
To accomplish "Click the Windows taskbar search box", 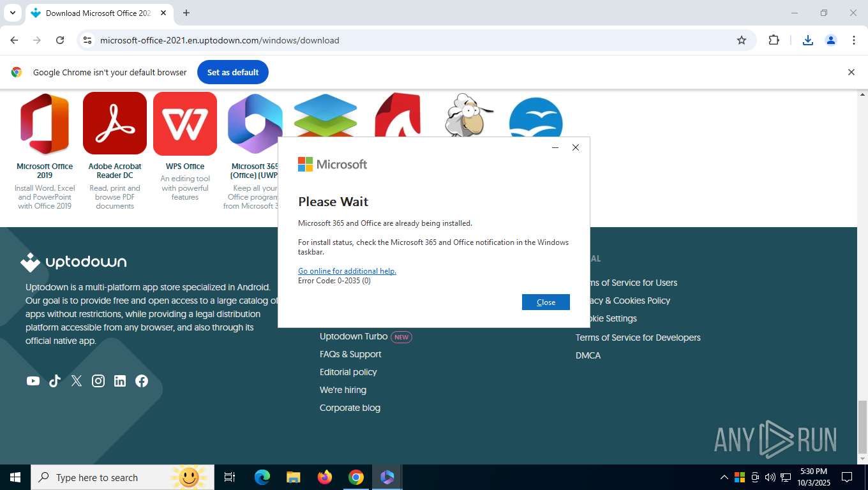I will coord(121,477).
